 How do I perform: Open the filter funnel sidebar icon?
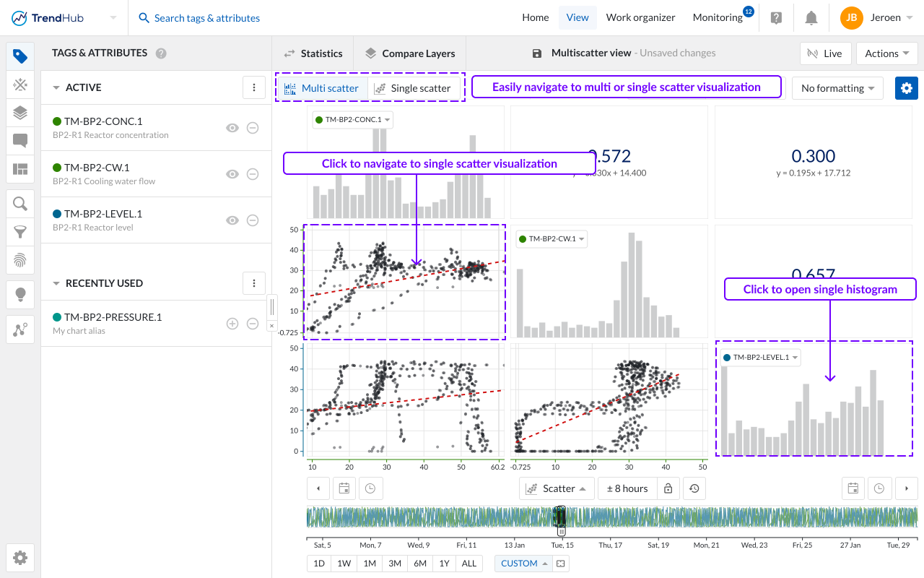coord(20,232)
